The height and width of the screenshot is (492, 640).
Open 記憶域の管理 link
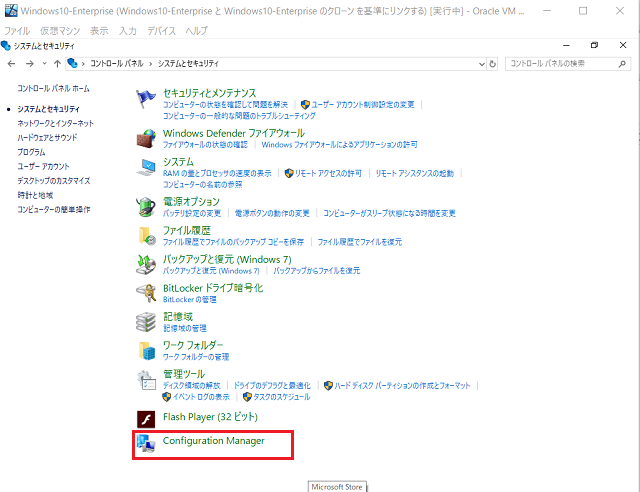point(185,328)
